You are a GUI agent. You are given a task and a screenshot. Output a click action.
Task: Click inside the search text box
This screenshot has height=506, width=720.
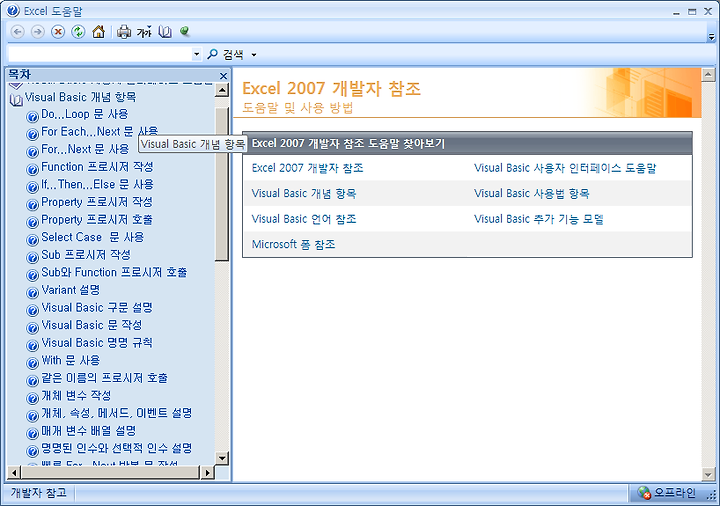(100, 54)
